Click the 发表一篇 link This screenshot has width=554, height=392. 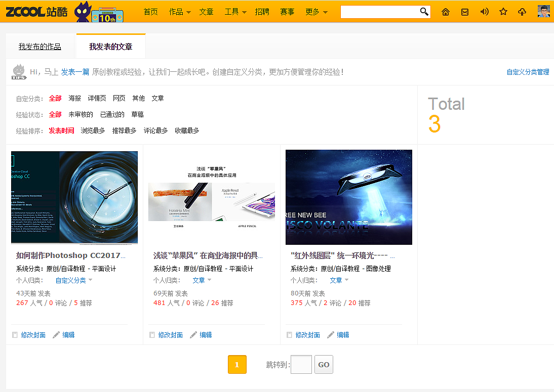75,72
